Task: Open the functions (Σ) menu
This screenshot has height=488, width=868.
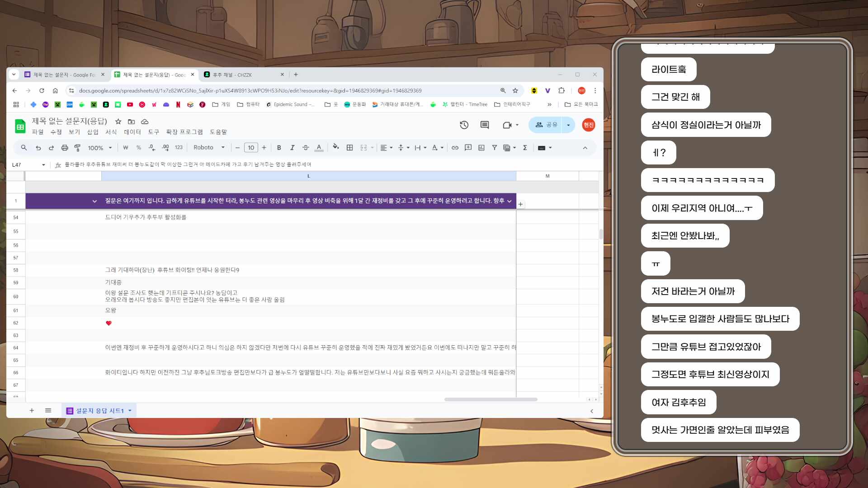Action: coord(525,148)
